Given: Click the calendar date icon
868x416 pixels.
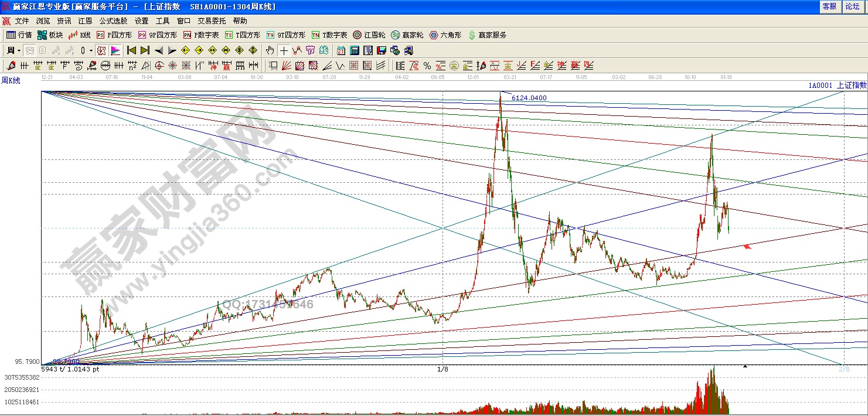Looking at the screenshot, I should [x=341, y=50].
